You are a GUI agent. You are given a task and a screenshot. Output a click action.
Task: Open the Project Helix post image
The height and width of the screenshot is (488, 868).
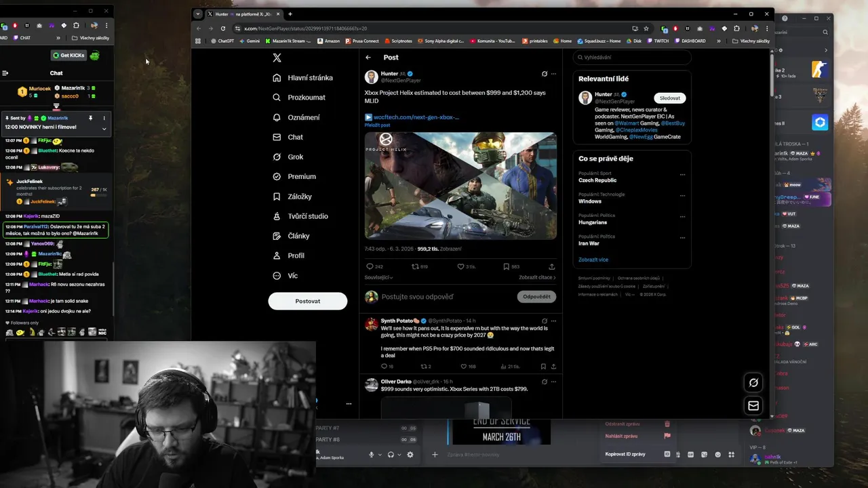pyautogui.click(x=460, y=186)
